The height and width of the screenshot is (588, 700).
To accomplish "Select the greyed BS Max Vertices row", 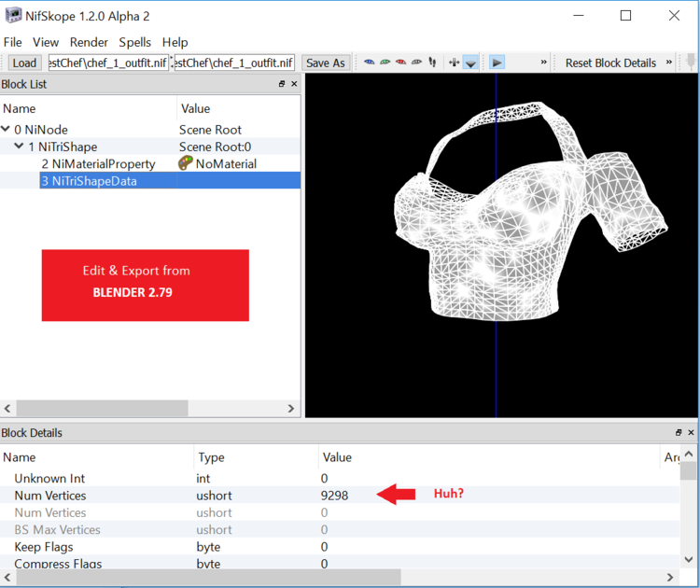I will [340, 529].
